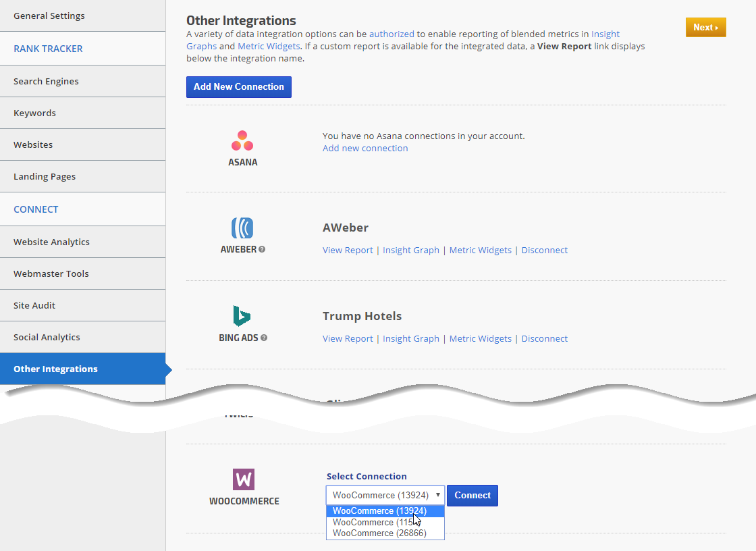This screenshot has width=756, height=551.
Task: Click the WooCommerce logo icon
Action: click(x=244, y=479)
